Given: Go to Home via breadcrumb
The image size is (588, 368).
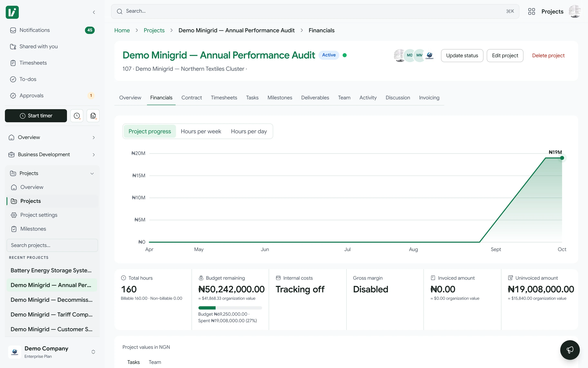Looking at the screenshot, I should pyautogui.click(x=122, y=30).
